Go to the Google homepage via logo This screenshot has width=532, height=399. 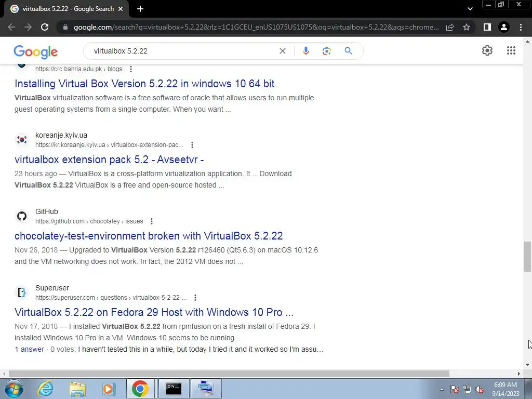(36, 51)
